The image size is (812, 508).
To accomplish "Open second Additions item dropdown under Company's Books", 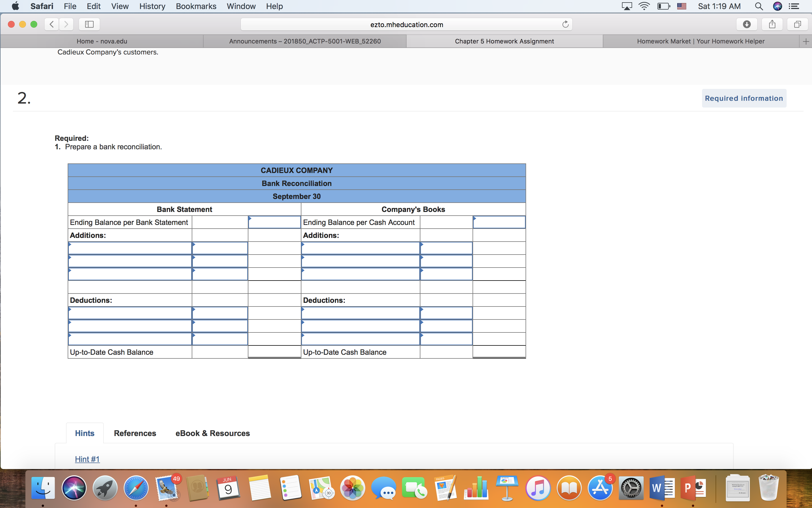I will 361,261.
